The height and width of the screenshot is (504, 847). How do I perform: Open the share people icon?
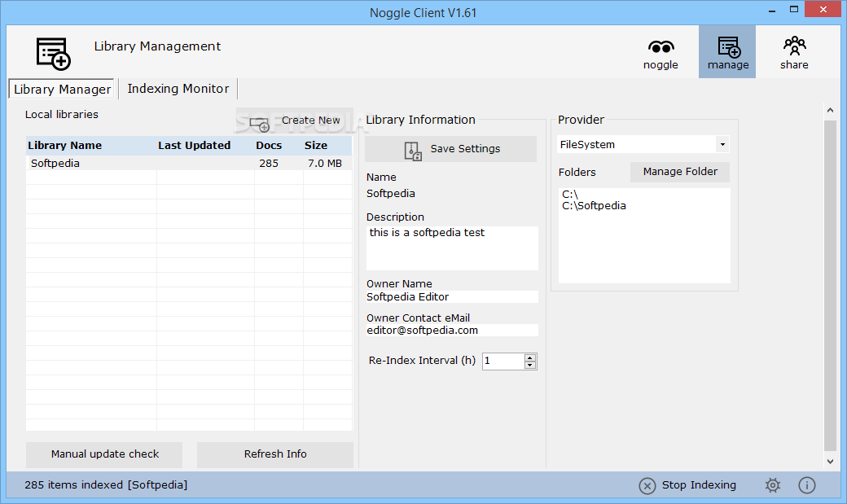point(794,53)
